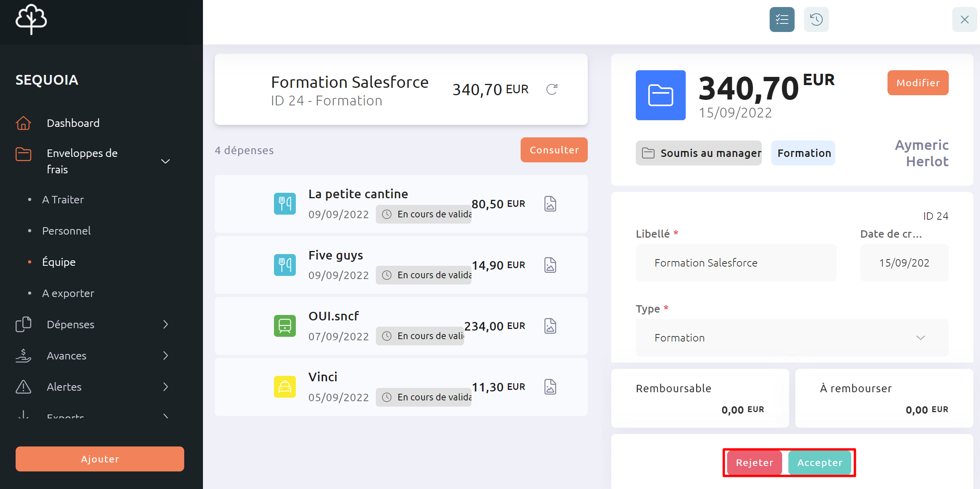This screenshot has height=489, width=980.
Task: Refresh the Formation Salesforce total amount
Action: (x=552, y=89)
